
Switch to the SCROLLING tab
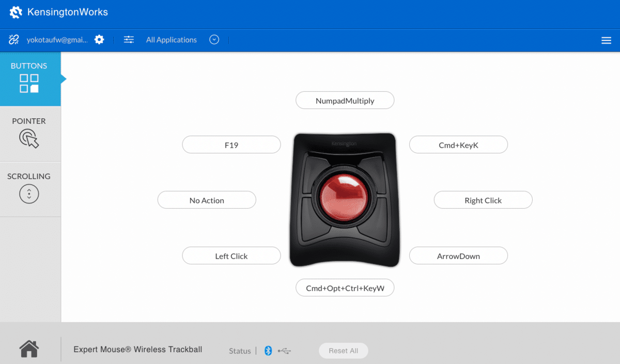[x=30, y=189]
